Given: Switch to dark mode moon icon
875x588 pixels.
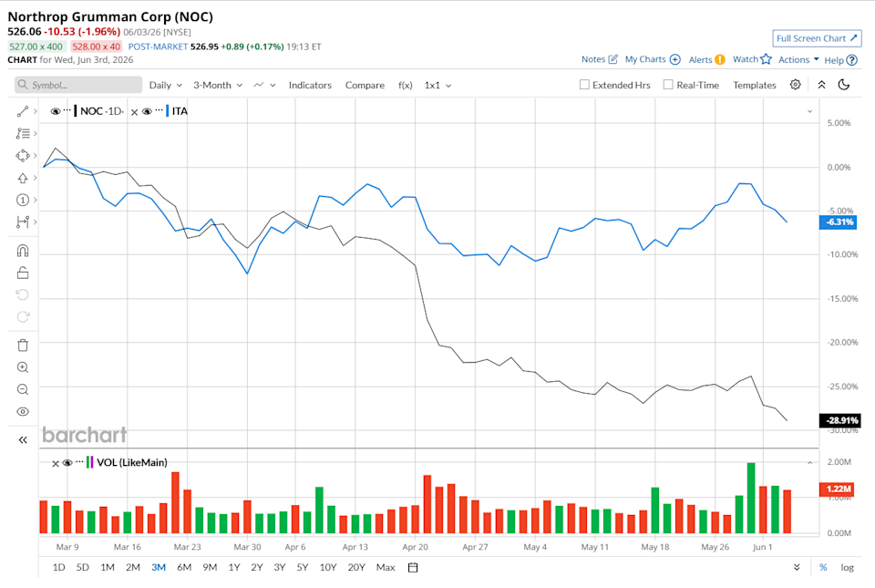Looking at the screenshot, I should (x=844, y=85).
